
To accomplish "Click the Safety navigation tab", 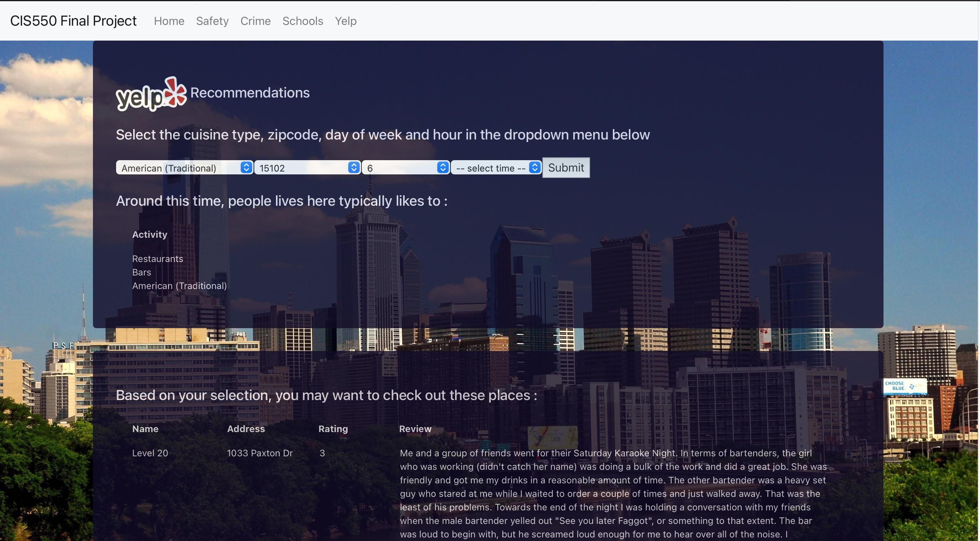I will point(213,21).
